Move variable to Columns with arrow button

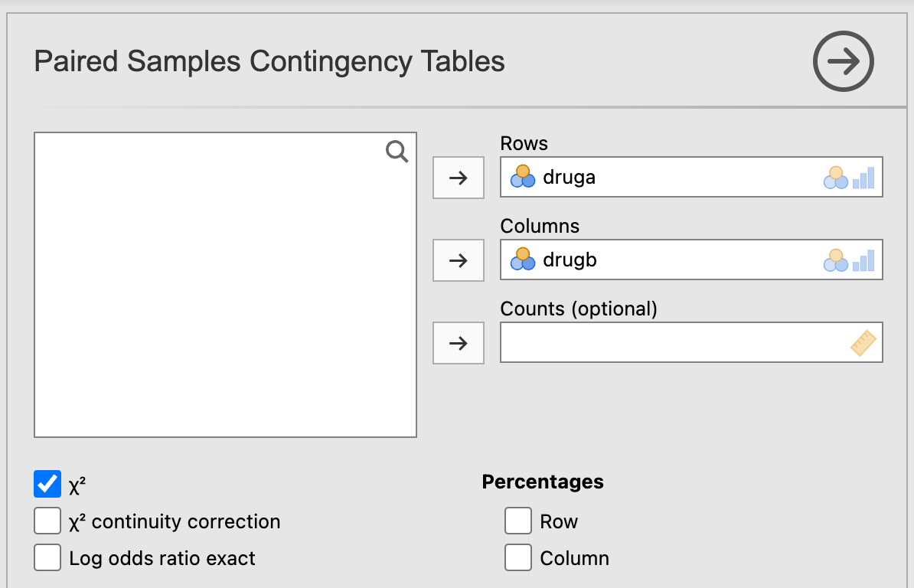pos(458,260)
